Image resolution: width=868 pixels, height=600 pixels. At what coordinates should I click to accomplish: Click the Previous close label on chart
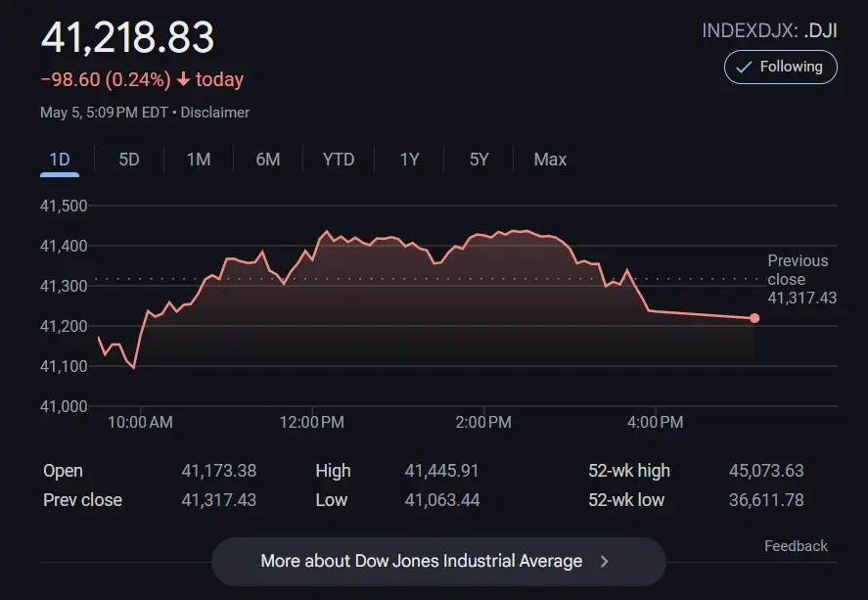tap(798, 269)
